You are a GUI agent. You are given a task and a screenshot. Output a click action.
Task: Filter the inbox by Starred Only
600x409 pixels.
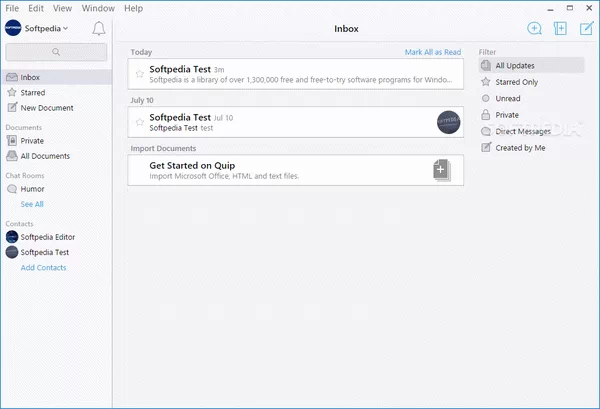coord(516,82)
